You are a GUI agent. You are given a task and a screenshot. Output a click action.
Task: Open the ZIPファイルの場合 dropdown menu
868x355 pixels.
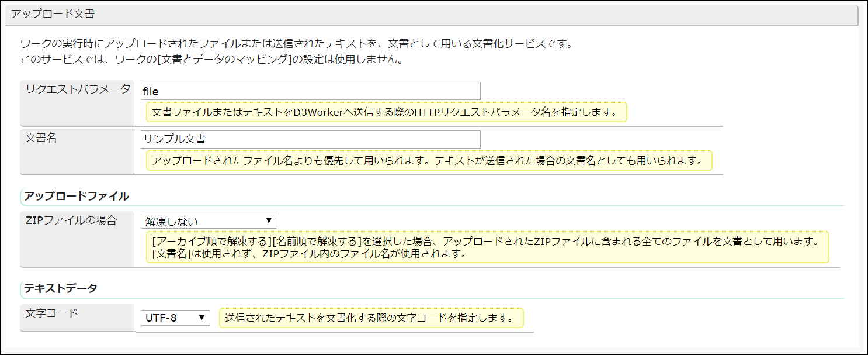(x=207, y=220)
